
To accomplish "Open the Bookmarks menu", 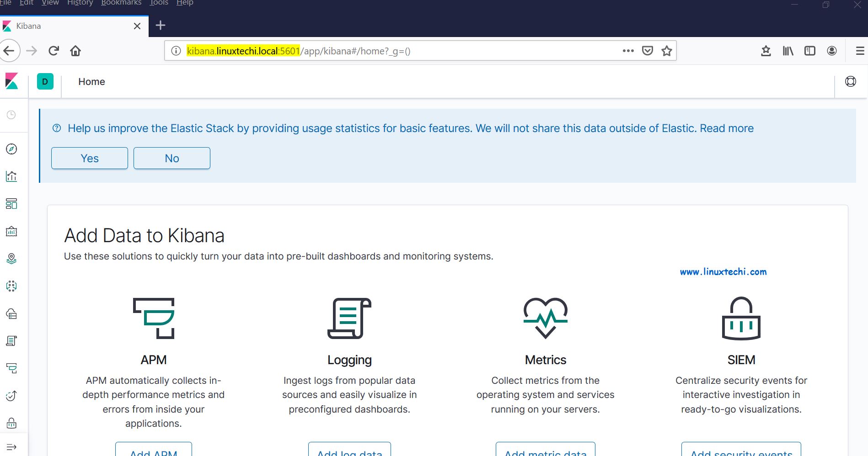I will (121, 3).
